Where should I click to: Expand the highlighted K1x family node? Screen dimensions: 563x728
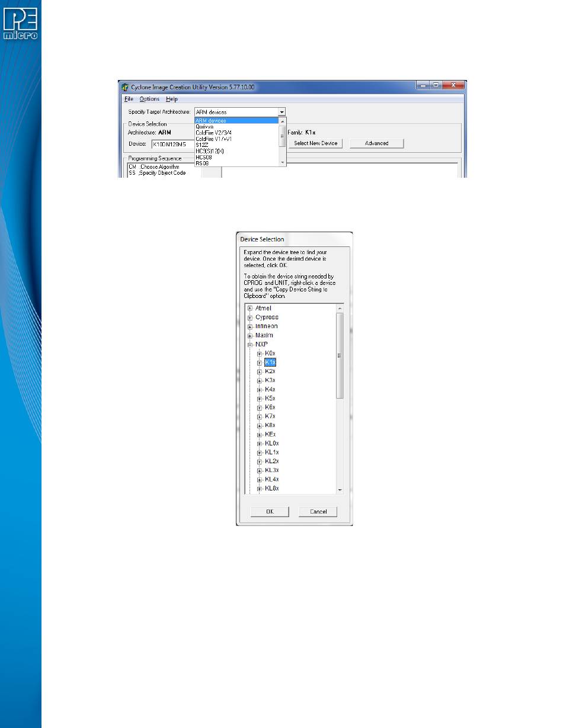(260, 362)
